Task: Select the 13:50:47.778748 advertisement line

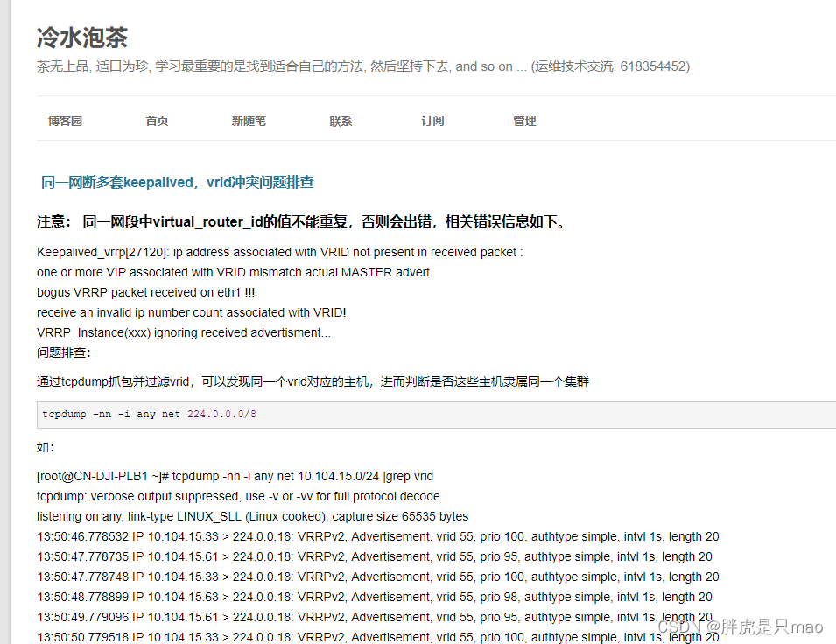Action: pyautogui.click(x=378, y=577)
